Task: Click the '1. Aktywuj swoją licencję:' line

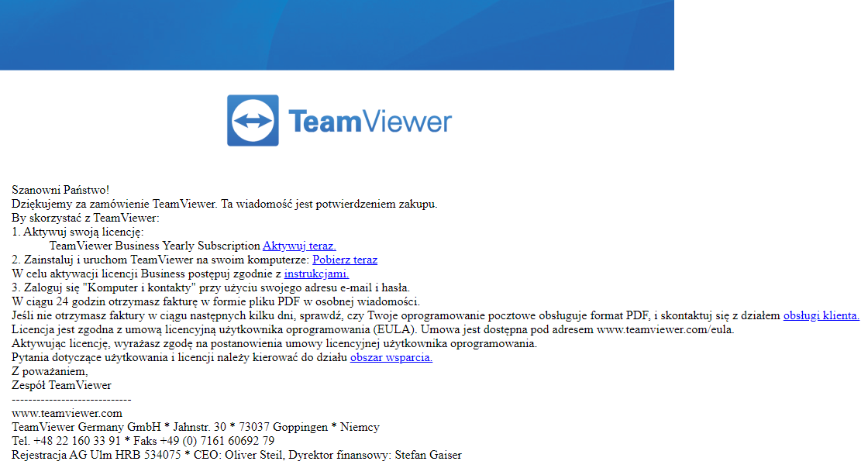Action: [77, 232]
